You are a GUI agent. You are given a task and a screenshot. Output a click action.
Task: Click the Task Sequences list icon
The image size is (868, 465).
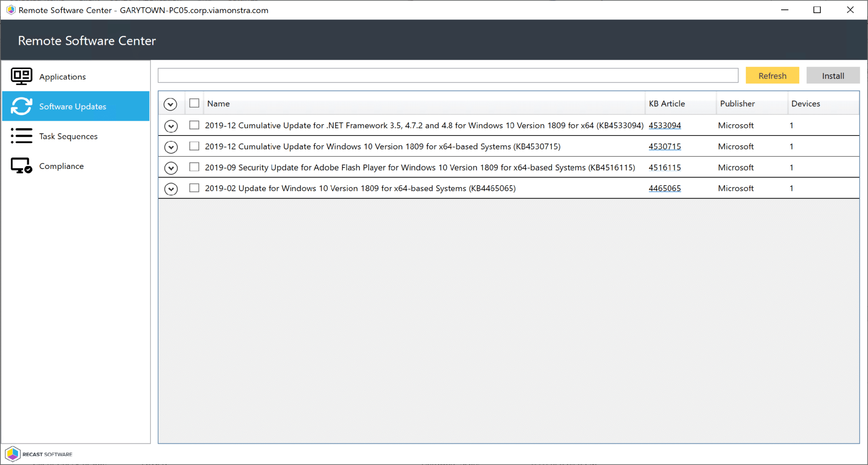(21, 136)
